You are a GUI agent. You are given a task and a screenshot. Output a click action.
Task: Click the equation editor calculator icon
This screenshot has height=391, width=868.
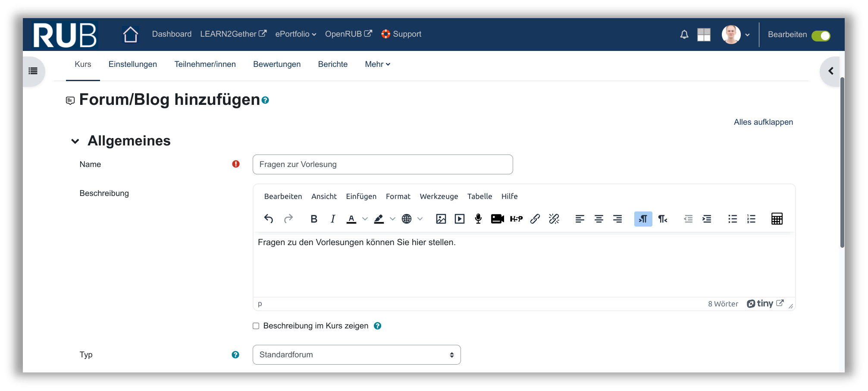click(777, 219)
